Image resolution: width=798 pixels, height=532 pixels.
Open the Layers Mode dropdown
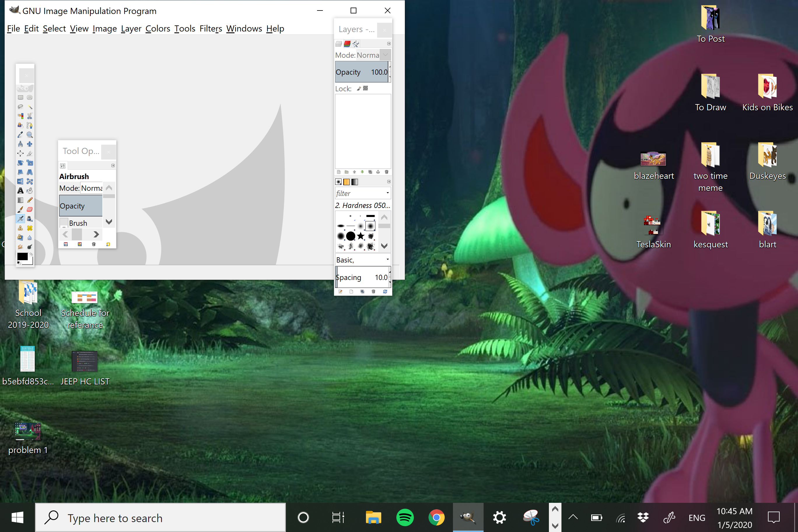tap(385, 55)
